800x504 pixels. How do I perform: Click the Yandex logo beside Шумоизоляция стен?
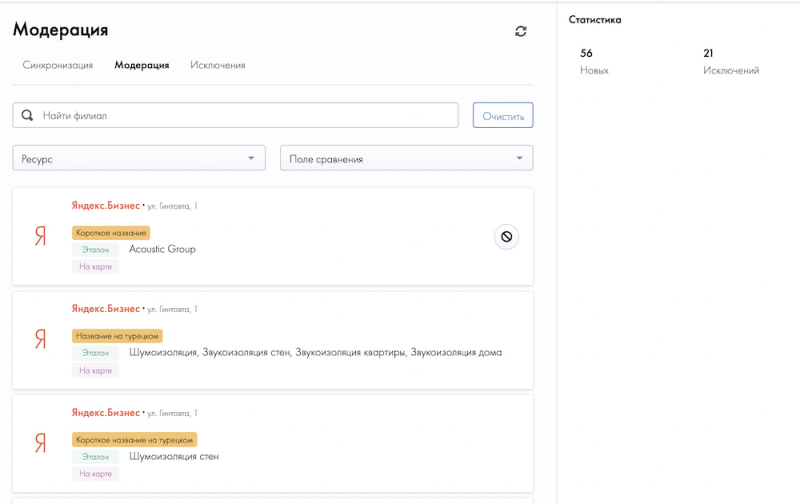coord(40,443)
